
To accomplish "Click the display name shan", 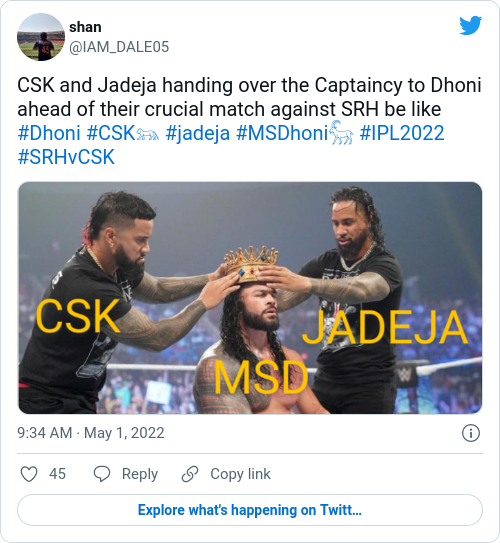I will 85,27.
